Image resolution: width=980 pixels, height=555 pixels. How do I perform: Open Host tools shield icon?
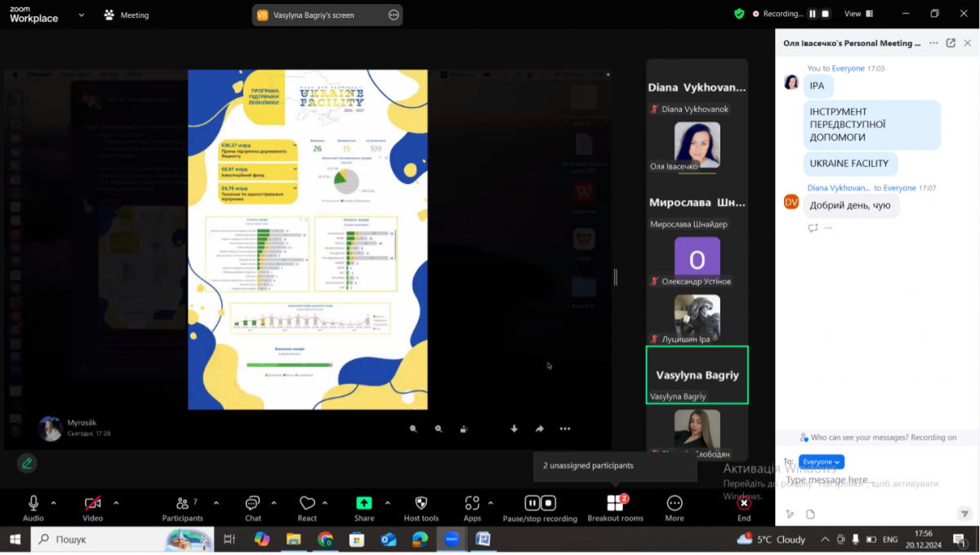421,504
